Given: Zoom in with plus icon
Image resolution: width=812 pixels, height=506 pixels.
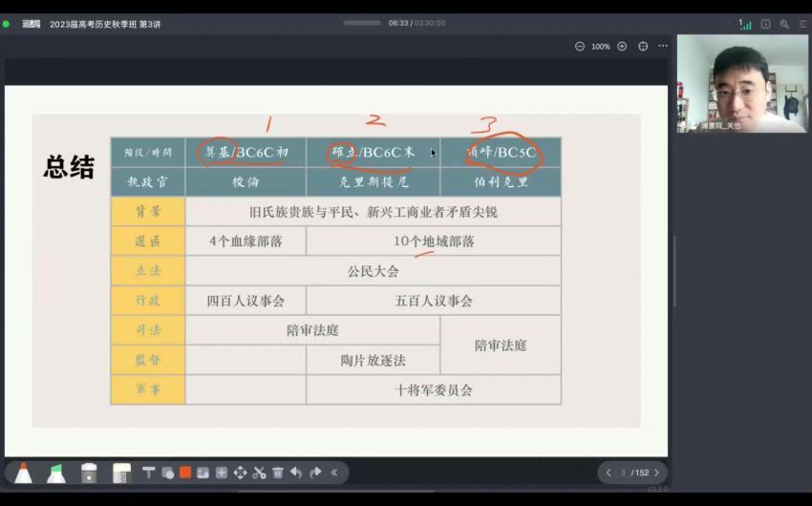Looking at the screenshot, I should click(622, 47).
